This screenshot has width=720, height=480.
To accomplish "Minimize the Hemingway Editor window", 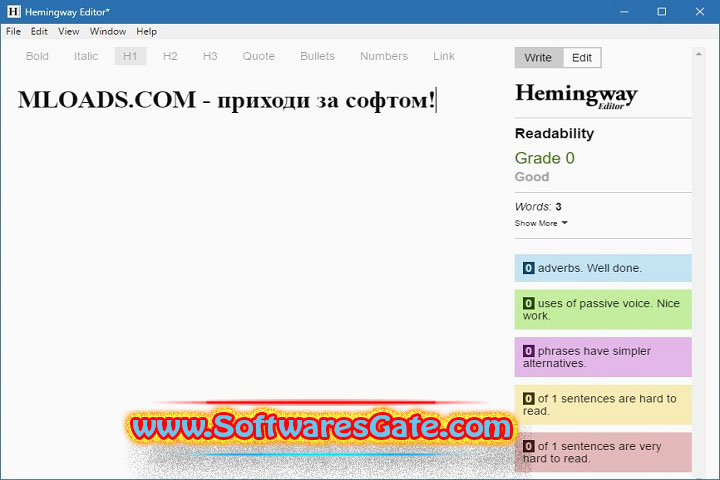I will pyautogui.click(x=624, y=11).
